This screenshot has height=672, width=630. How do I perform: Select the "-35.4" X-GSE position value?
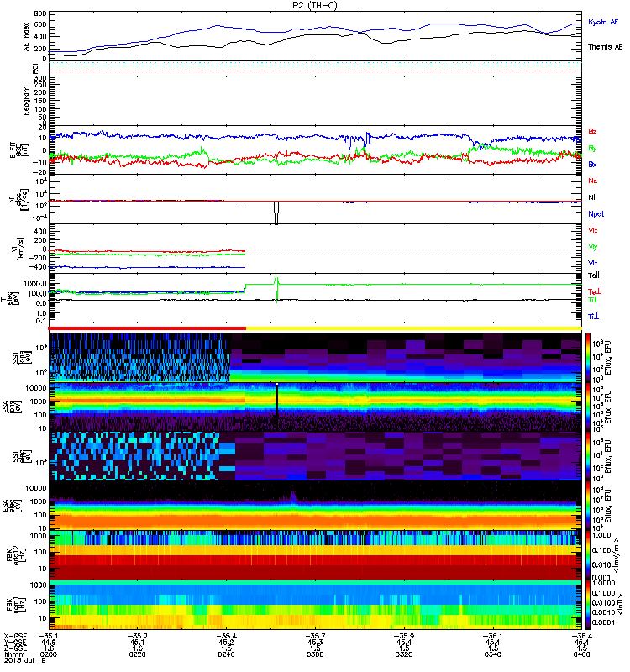226,636
